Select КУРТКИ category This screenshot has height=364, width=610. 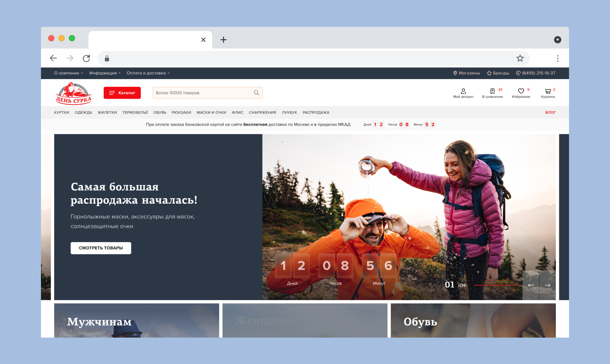click(x=62, y=112)
